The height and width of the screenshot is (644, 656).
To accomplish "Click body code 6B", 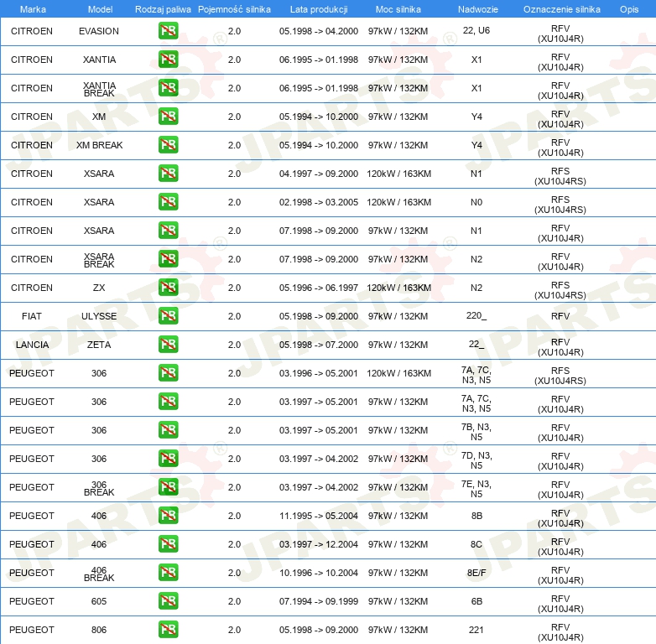I will (x=476, y=601).
